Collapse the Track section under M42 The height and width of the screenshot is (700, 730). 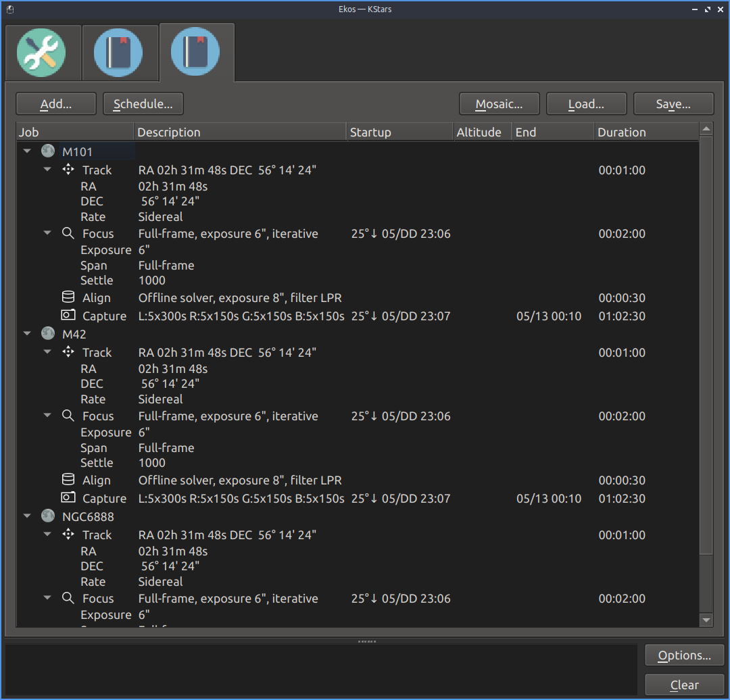click(47, 352)
